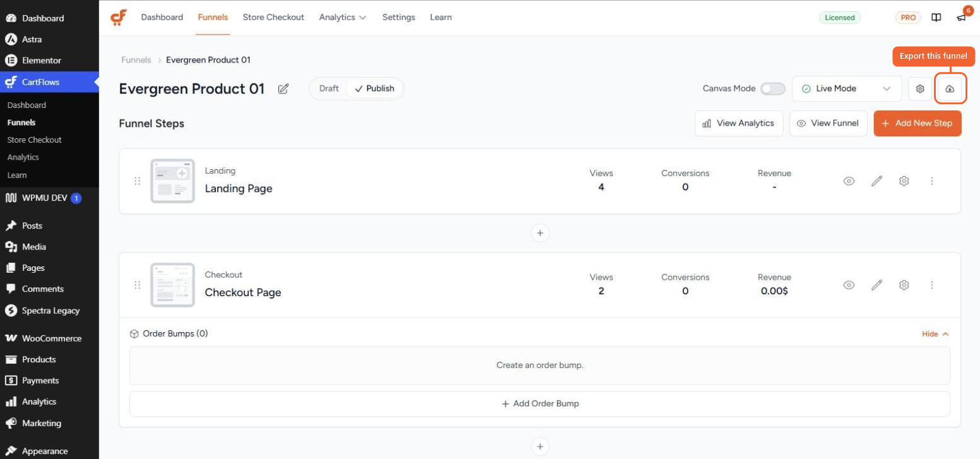This screenshot has height=459, width=980.
Task: Click the Export this funnel cloud icon
Action: tap(950, 89)
